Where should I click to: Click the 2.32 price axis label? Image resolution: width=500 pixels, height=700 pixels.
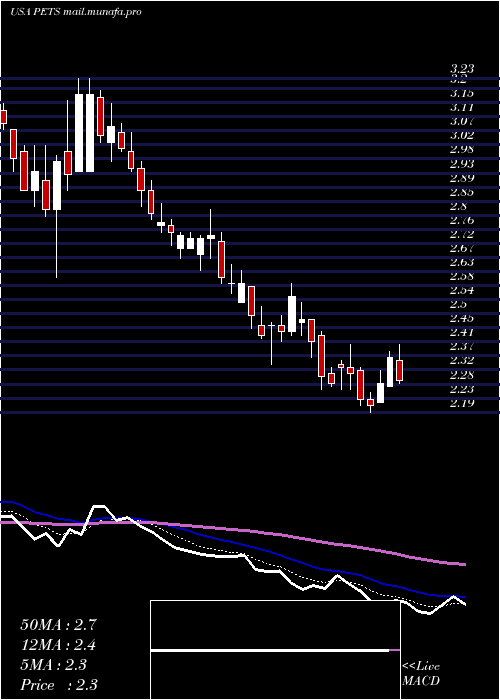click(x=462, y=361)
